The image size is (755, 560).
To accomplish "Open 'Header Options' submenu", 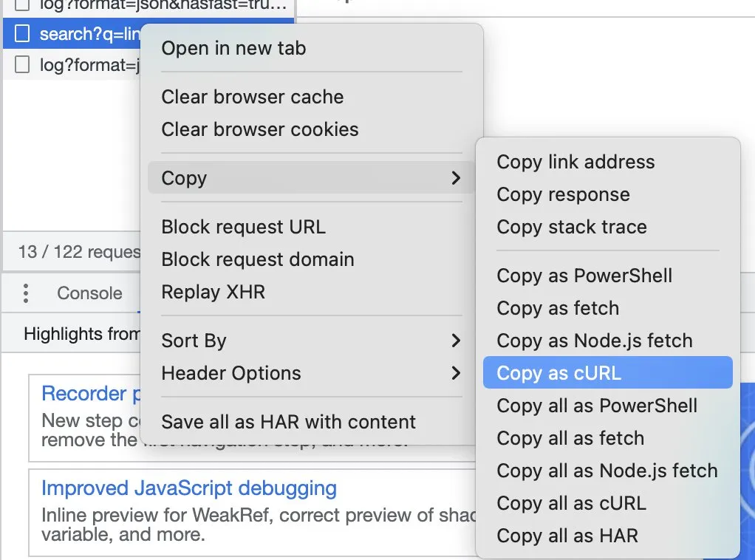I will (311, 373).
